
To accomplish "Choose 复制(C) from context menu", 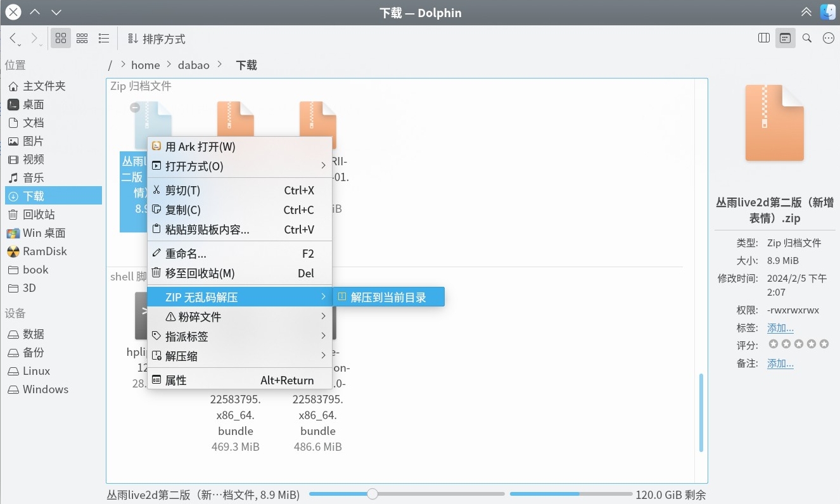I will (x=239, y=210).
